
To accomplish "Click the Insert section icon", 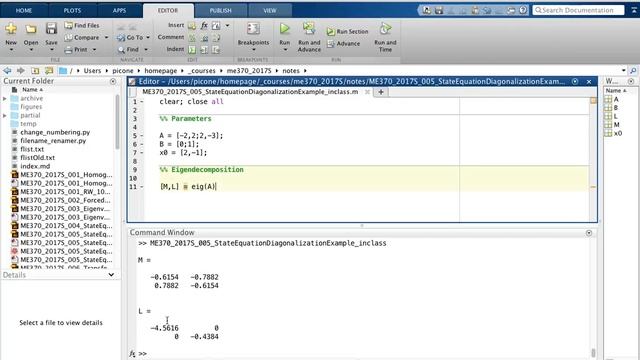I will pos(192,26).
